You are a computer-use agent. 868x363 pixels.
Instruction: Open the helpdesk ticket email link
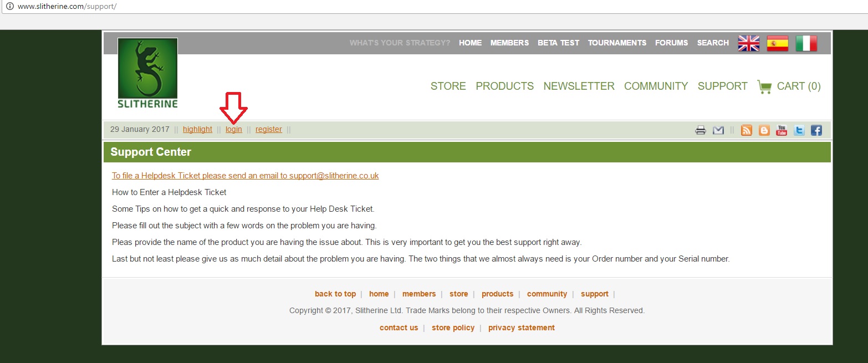[x=245, y=176]
